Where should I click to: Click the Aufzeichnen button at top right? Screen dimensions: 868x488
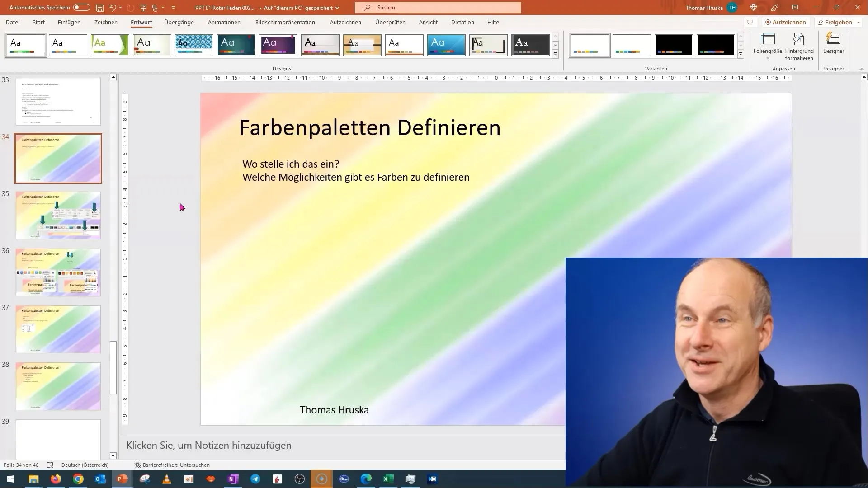pos(786,22)
